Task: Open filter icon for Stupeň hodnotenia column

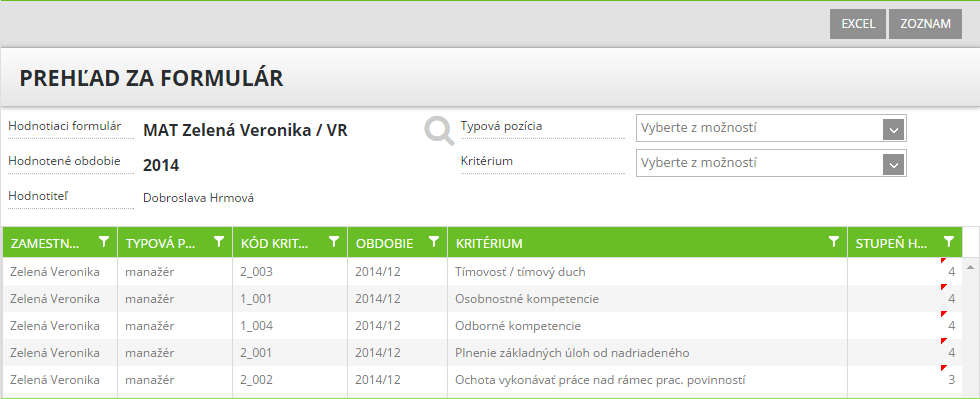Action: (x=949, y=241)
